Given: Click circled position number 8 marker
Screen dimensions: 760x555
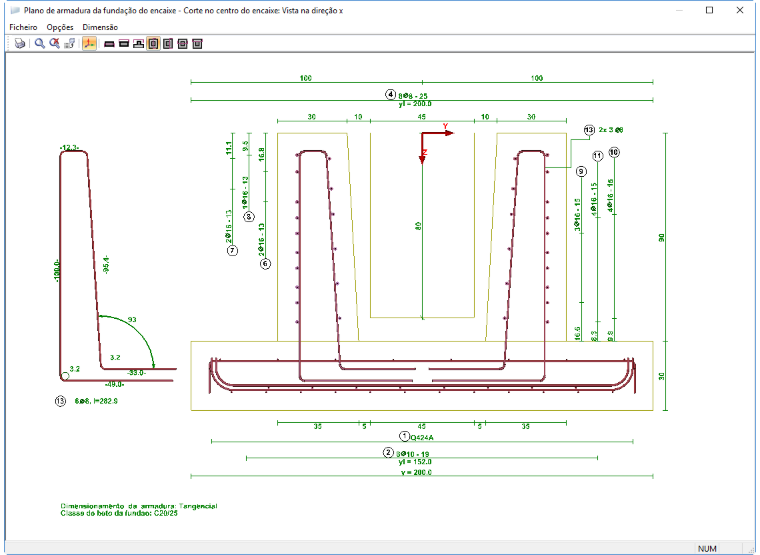Looking at the screenshot, I should (249, 217).
